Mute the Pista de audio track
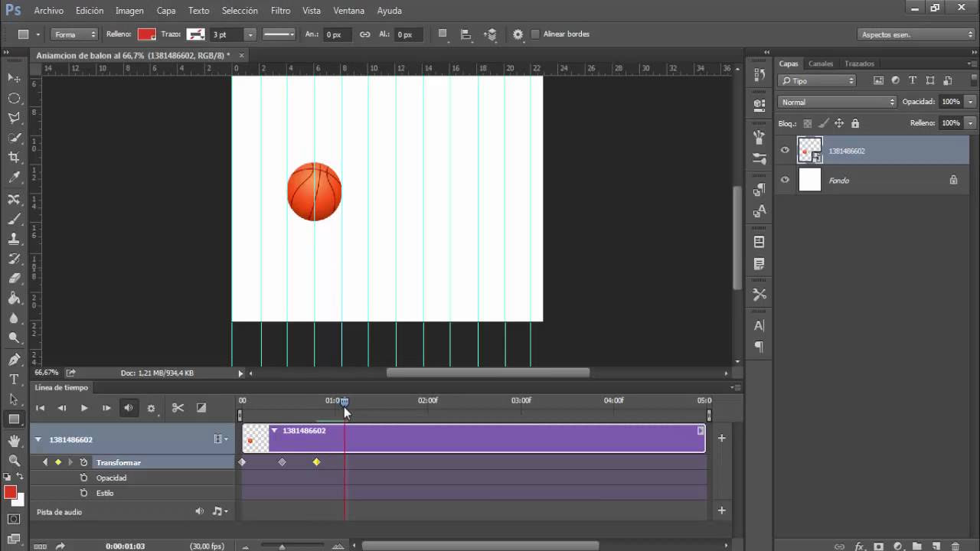This screenshot has height=551, width=980. [x=199, y=511]
